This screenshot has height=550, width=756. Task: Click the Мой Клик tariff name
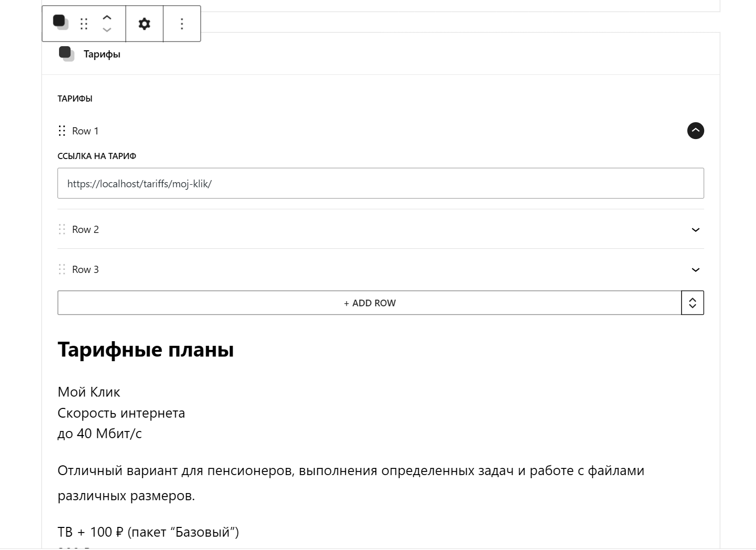89,392
